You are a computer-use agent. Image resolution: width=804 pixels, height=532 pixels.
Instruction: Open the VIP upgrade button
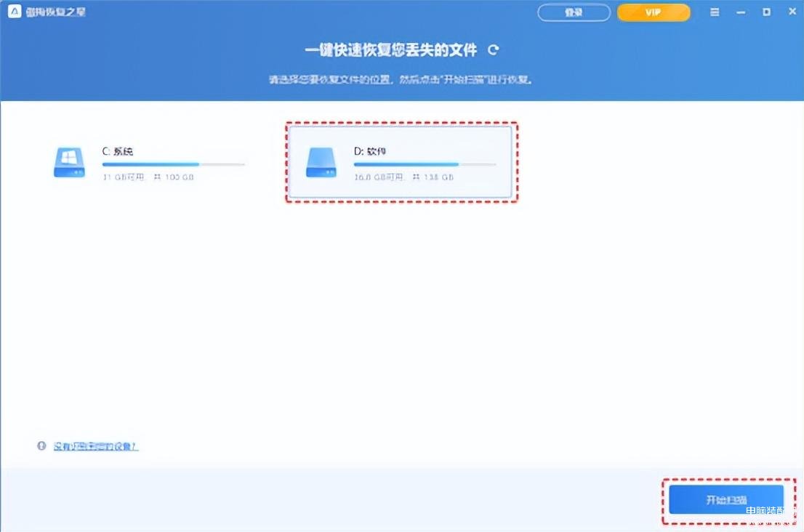[654, 12]
